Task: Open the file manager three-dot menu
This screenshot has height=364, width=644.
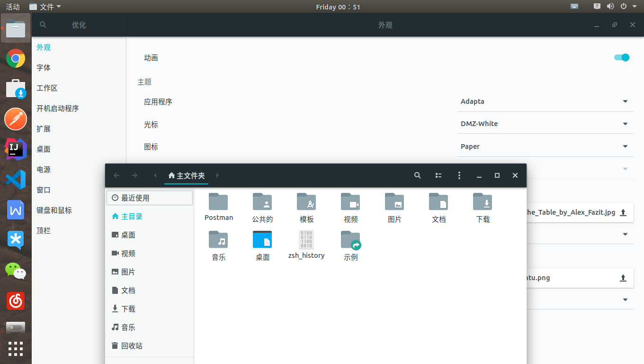Action: tap(459, 175)
